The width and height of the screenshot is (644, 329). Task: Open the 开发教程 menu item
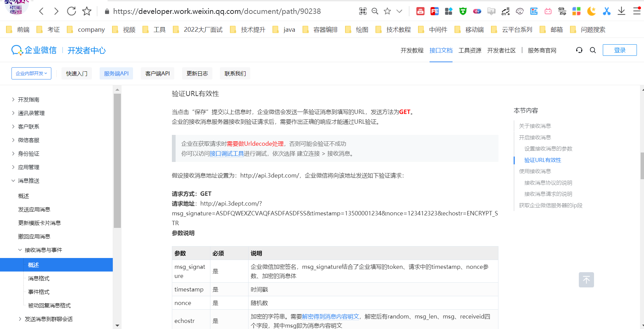pyautogui.click(x=411, y=50)
